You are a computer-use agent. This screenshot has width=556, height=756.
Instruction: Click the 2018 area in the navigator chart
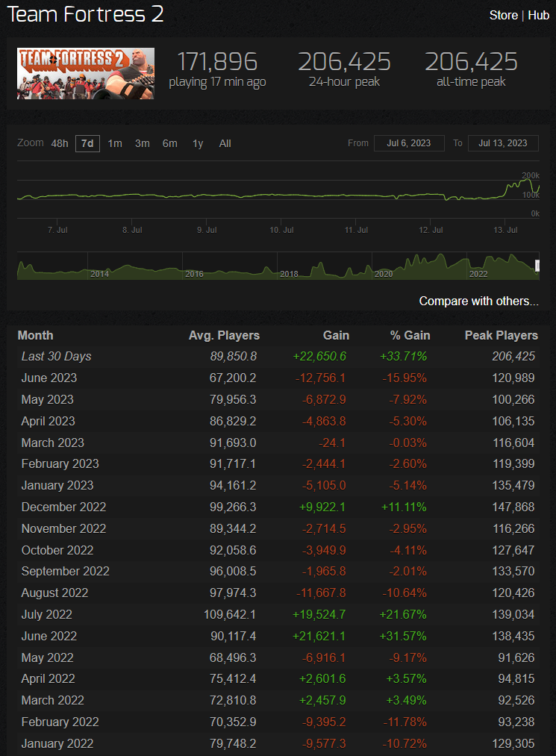pos(289,274)
